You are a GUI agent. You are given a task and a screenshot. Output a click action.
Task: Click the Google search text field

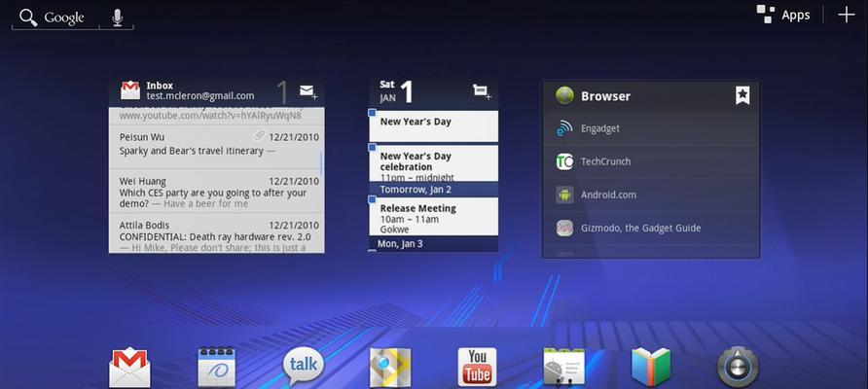(63, 18)
